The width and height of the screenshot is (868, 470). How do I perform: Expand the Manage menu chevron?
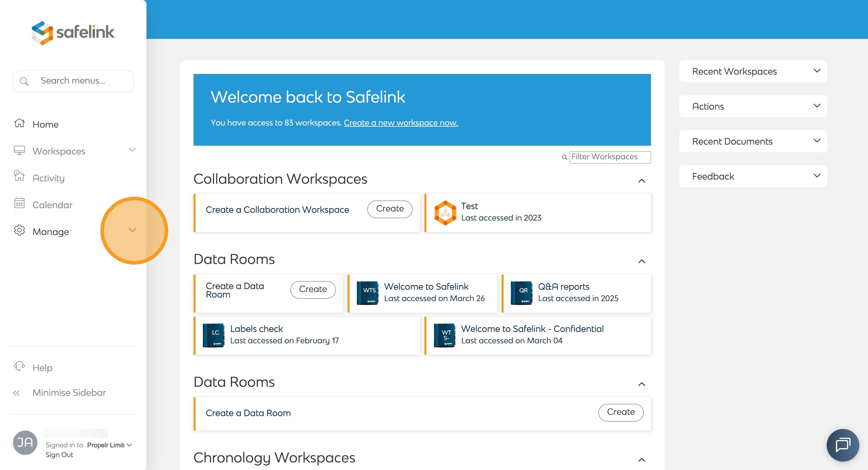132,230
